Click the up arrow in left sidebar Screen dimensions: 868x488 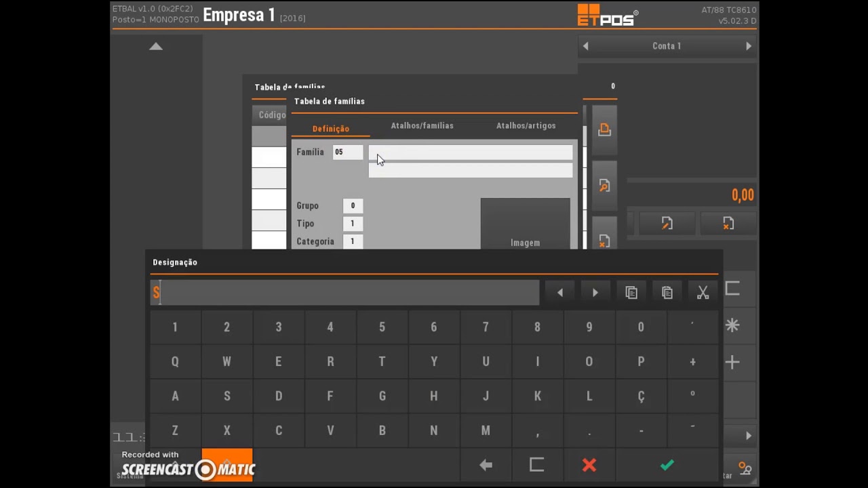tap(156, 46)
